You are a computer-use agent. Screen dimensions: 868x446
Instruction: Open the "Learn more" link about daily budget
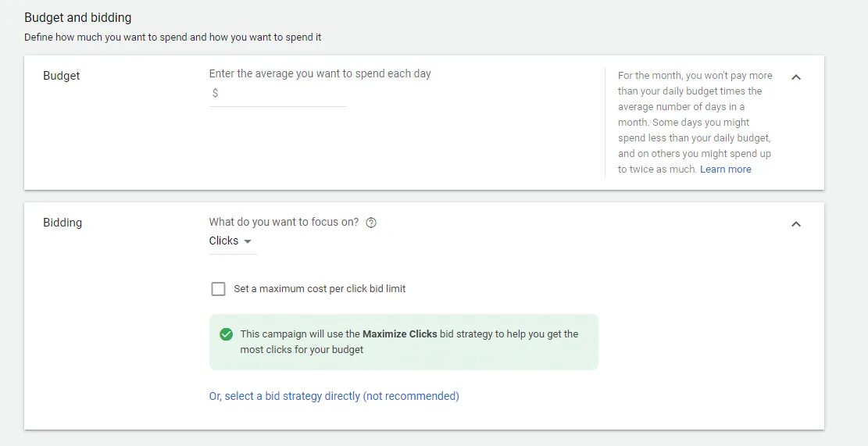tap(725, 169)
